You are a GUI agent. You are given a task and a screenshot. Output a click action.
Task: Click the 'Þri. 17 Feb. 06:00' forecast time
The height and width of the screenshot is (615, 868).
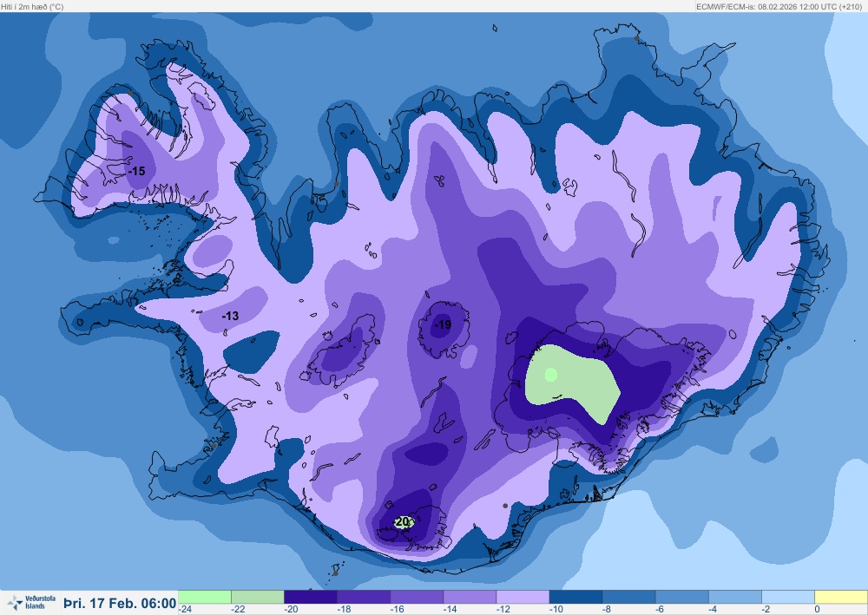(120, 603)
